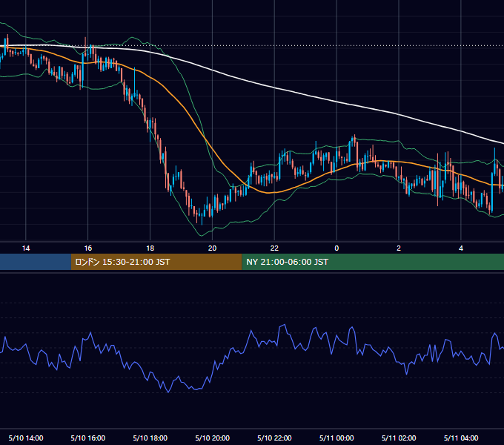This screenshot has height=445, width=504.
Task: Click the hour label 0 on price chart axis
Action: click(336, 248)
